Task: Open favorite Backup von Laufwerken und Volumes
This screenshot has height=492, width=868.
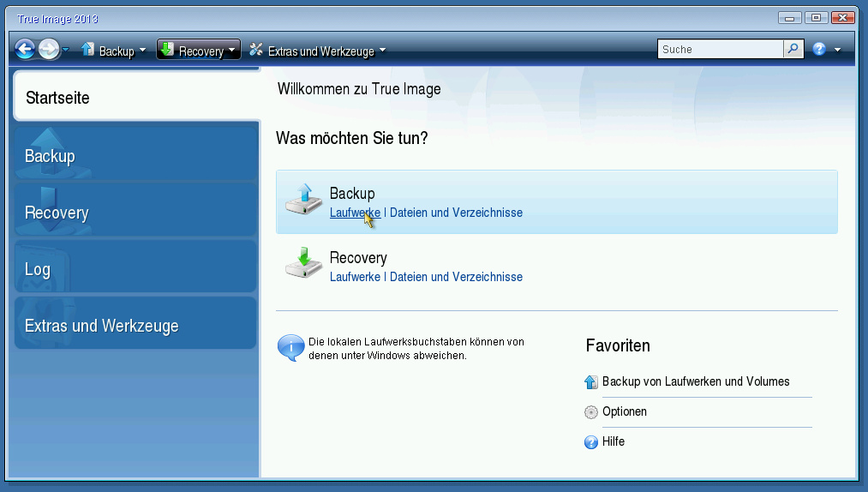Action: coord(696,381)
